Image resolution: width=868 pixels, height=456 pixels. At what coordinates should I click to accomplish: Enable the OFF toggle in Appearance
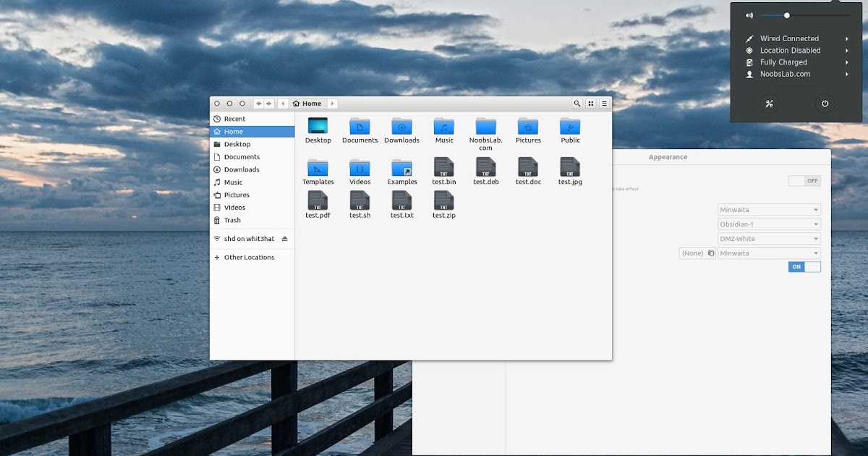coord(804,180)
